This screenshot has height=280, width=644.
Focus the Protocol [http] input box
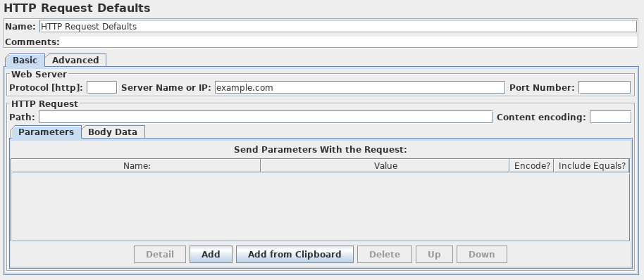102,87
